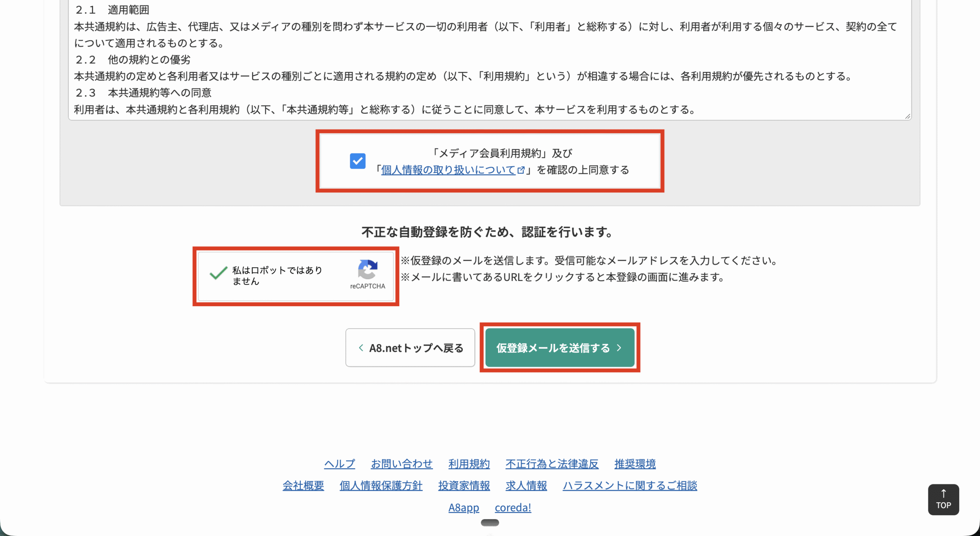This screenshot has height=536, width=980.
Task: Click inside the terms text area at 2.3 本共通規約等への同意
Action: click(x=143, y=93)
